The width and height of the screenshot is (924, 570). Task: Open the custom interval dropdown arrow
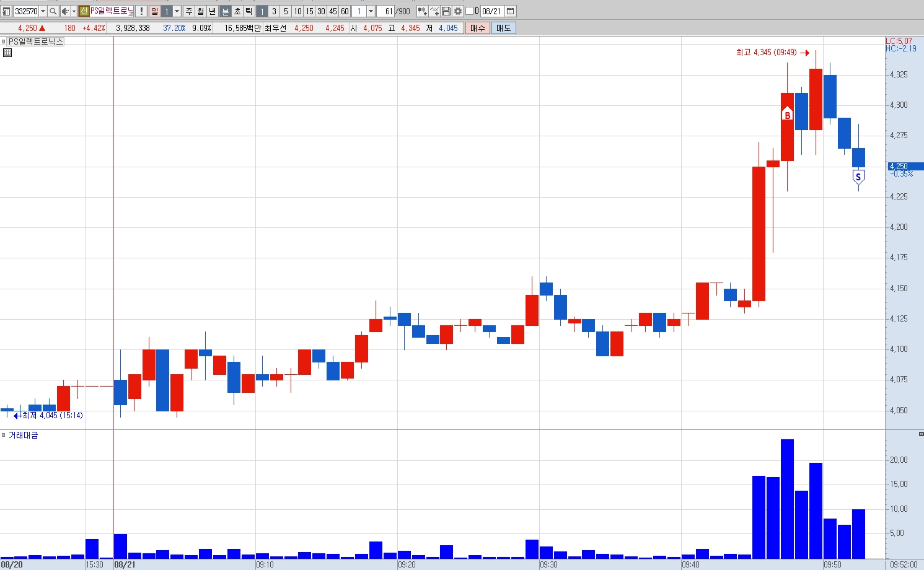click(371, 11)
